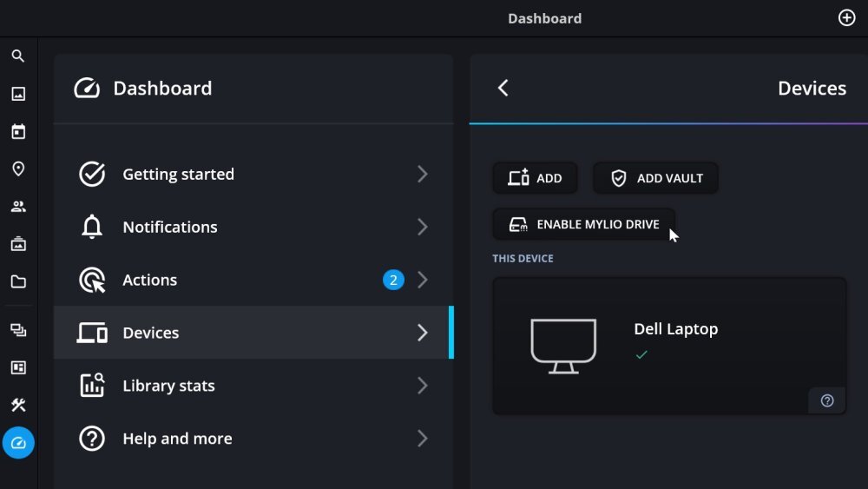868x489 pixels.
Task: Click the tools wrench and hammer icon
Action: [x=18, y=405]
